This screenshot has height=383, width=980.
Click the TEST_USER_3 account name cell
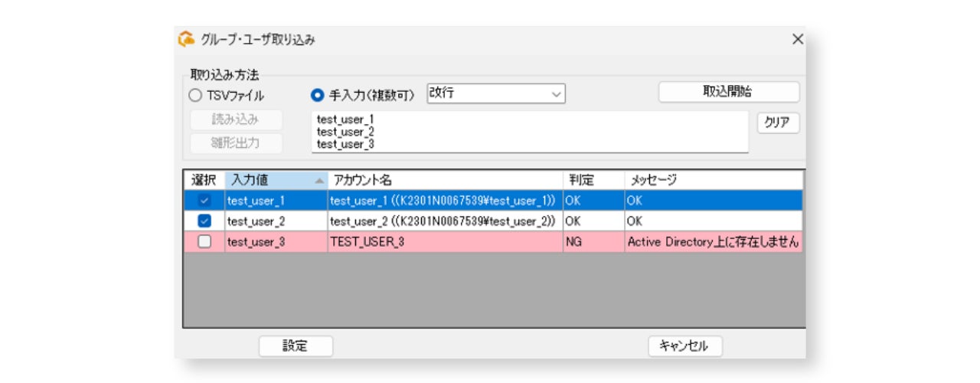445,241
